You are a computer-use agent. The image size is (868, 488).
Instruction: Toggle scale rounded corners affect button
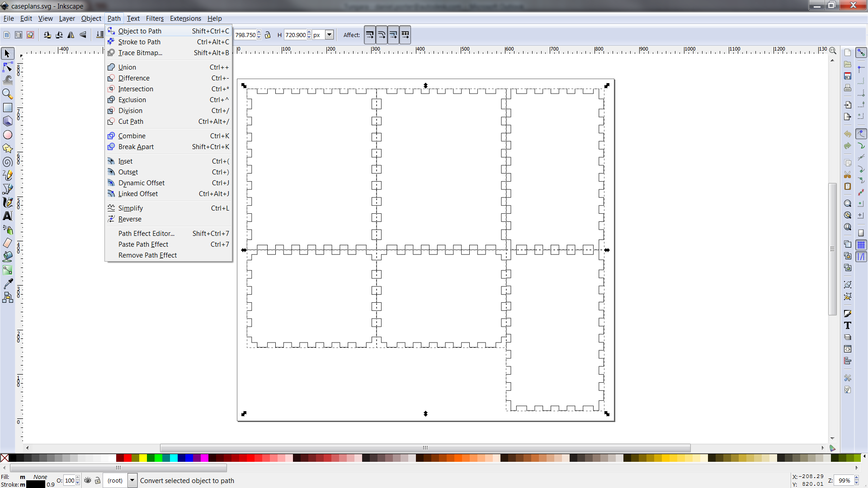382,35
